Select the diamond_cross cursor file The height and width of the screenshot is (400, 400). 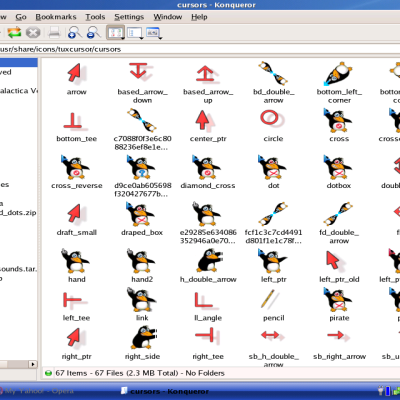(x=208, y=173)
